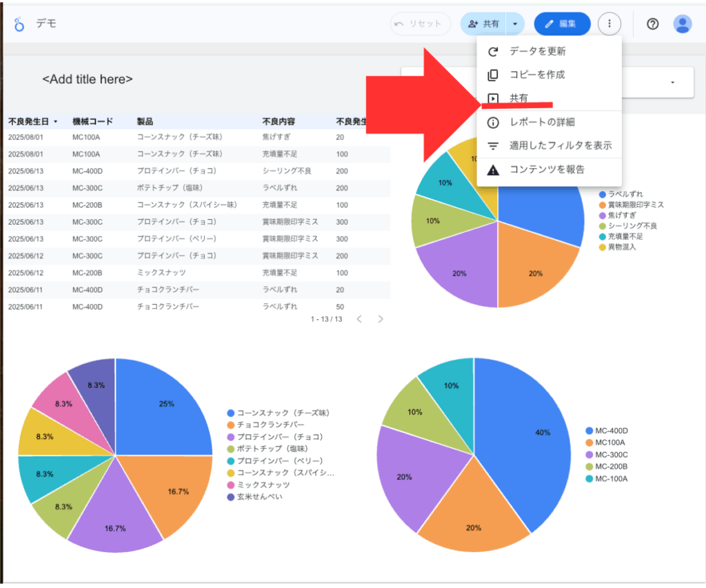Open the three-dot more options menu

coord(609,24)
